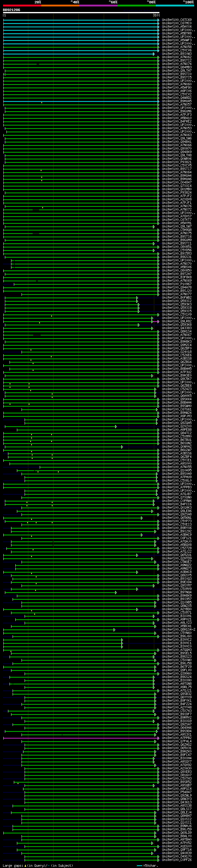
Task: Select label UniRef100_B0FWB2
Action: click(x=177, y=297)
